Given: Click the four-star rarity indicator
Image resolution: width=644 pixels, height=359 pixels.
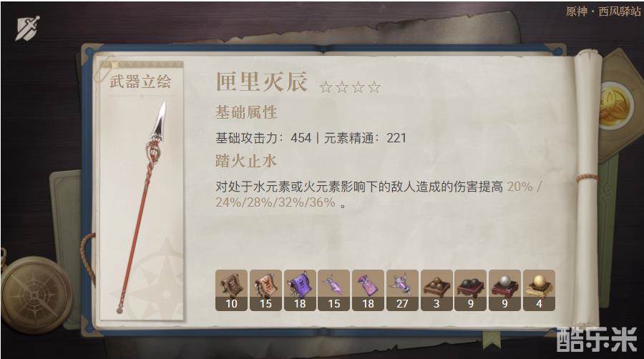Looking at the screenshot, I should coord(350,87).
